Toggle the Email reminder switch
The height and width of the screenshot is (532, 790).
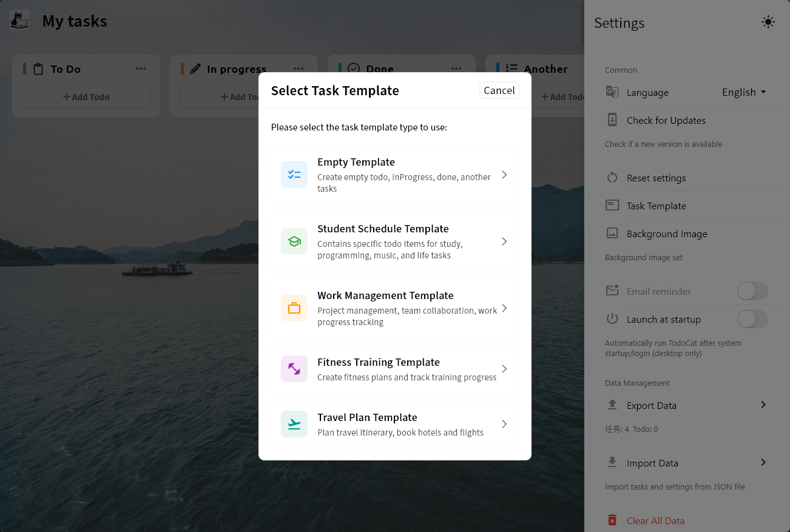pyautogui.click(x=752, y=291)
